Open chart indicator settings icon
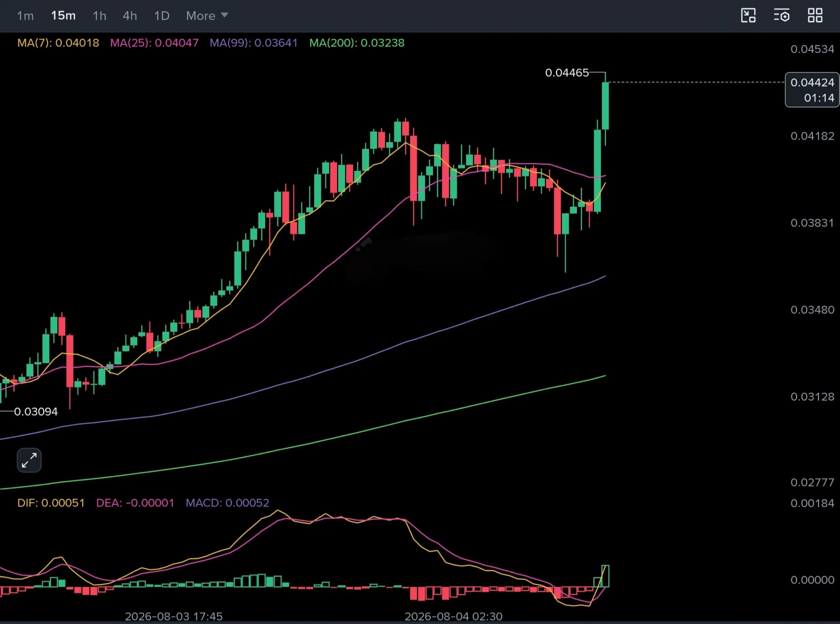 (782, 15)
